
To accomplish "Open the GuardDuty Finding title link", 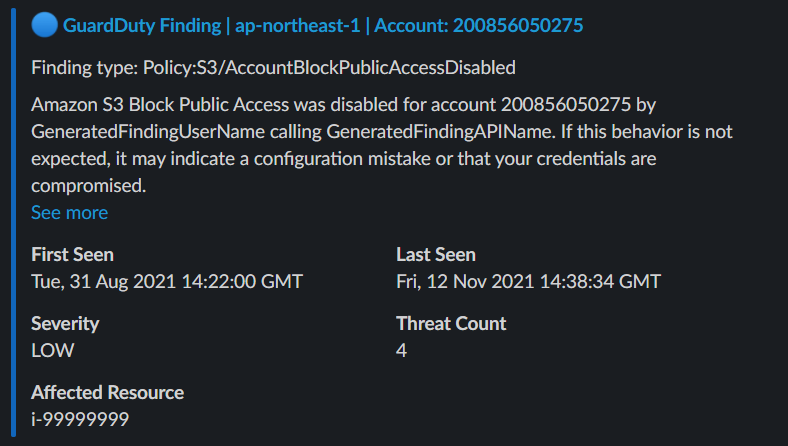I will (x=322, y=26).
